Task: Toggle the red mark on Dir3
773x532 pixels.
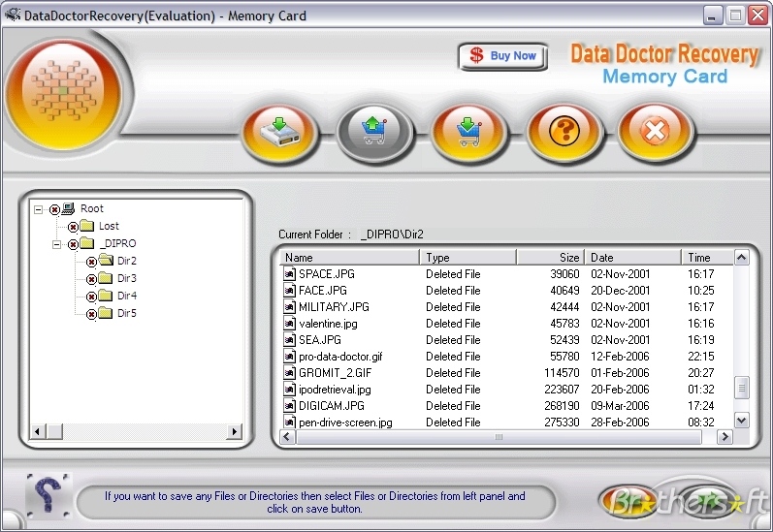Action: (x=91, y=279)
